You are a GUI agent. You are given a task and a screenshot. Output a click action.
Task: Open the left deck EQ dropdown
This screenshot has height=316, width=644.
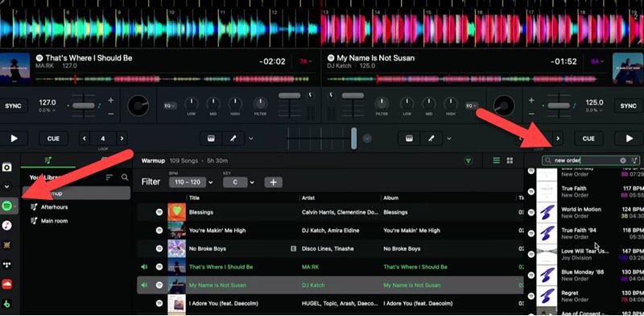tap(170, 106)
